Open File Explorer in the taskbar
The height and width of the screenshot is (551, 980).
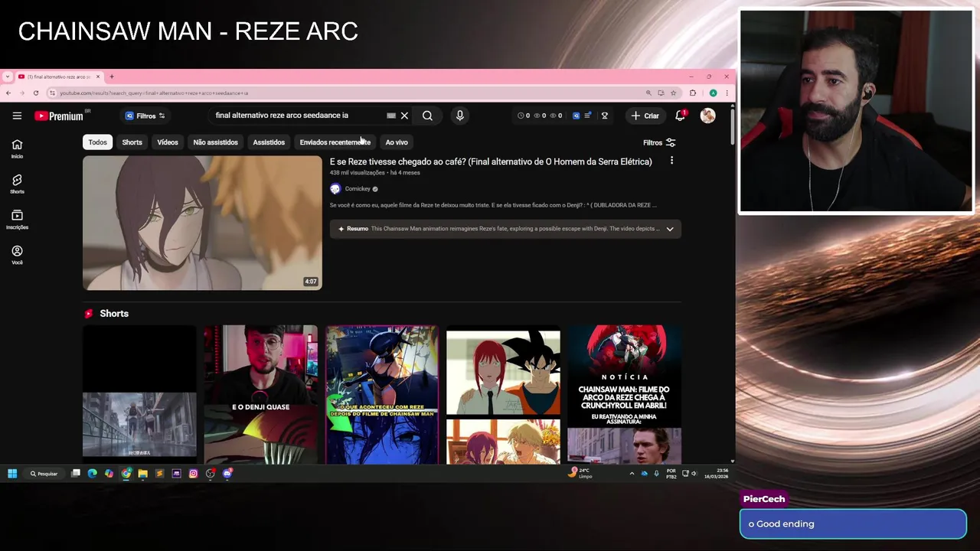(142, 474)
